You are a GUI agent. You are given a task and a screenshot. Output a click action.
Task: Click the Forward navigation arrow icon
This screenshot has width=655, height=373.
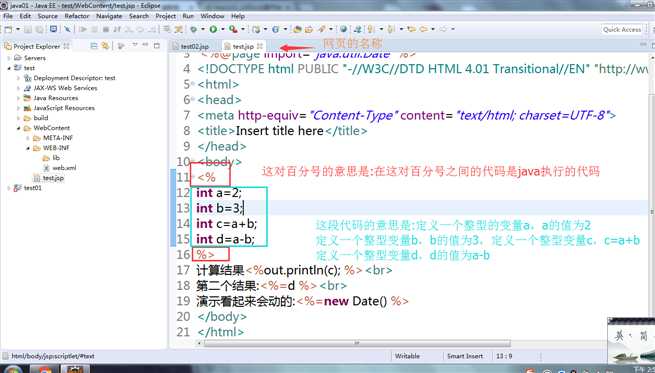443,29
